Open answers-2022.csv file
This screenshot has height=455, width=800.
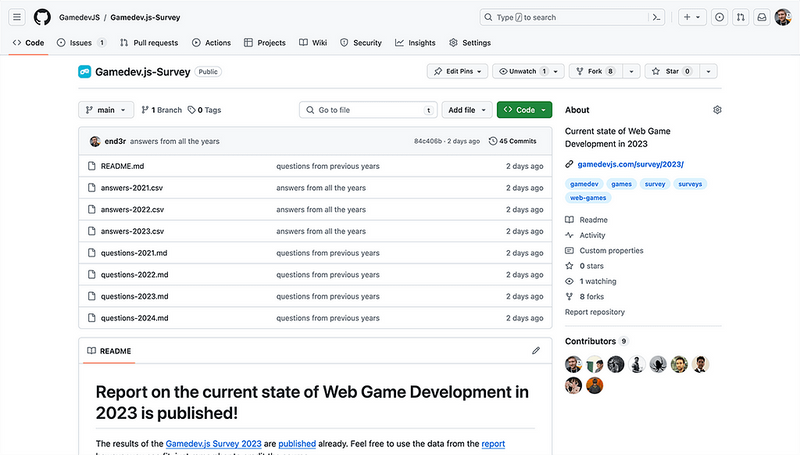tap(132, 209)
